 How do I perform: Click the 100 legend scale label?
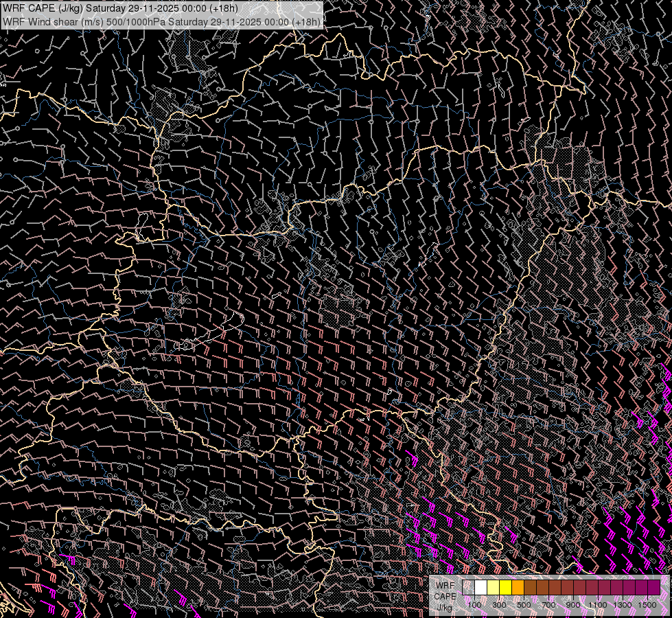474,604
